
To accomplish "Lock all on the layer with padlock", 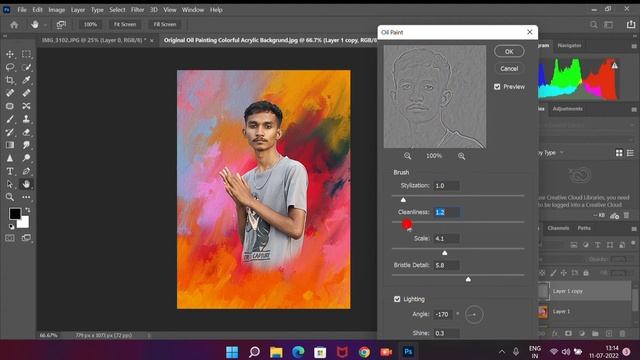I will click(586, 273).
